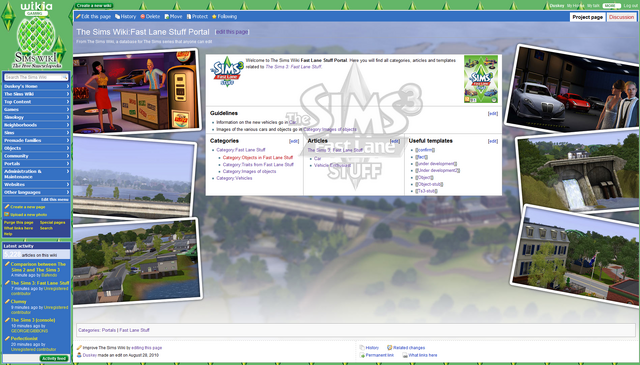Open the page History from the toolbar
The width and height of the screenshot is (640, 365).
pos(125,16)
